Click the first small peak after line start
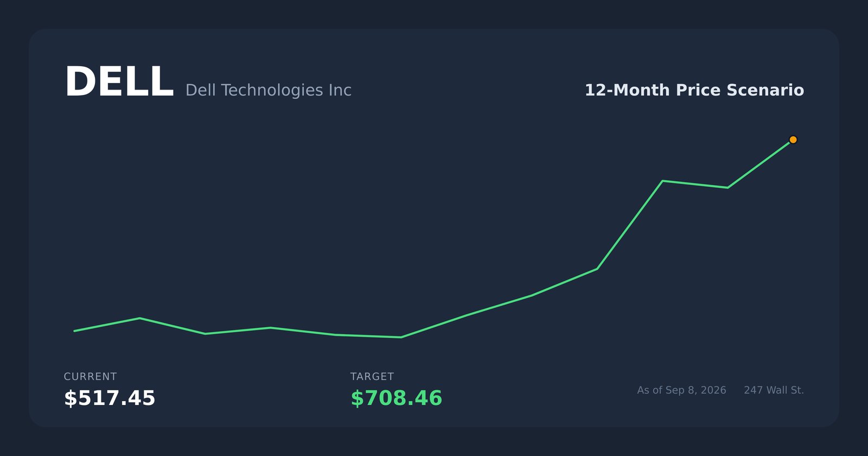This screenshot has height=456, width=868. pos(140,318)
